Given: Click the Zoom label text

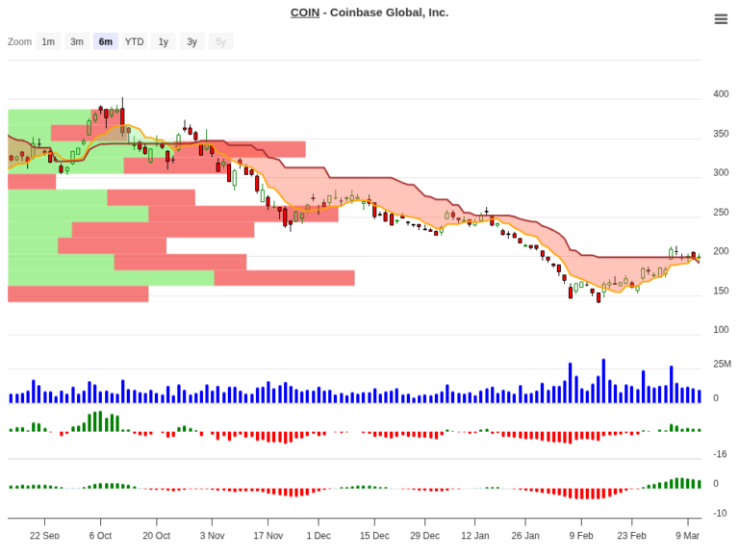Looking at the screenshot, I should tap(19, 41).
